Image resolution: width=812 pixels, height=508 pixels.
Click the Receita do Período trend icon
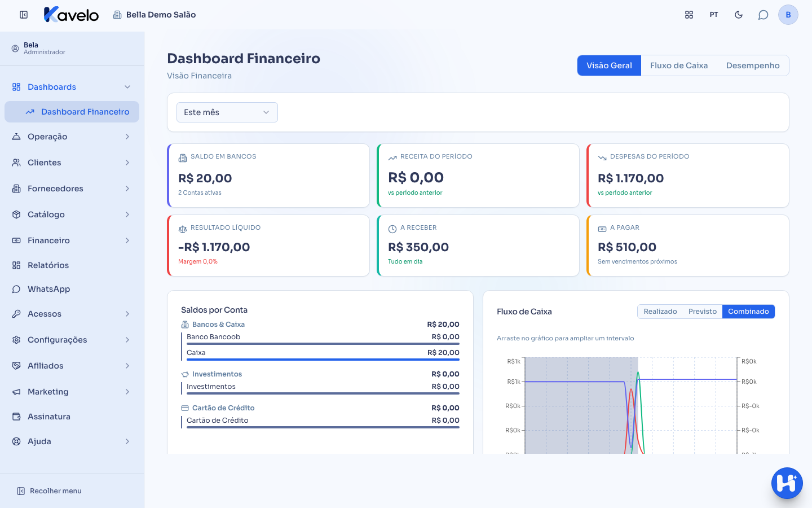click(x=392, y=157)
